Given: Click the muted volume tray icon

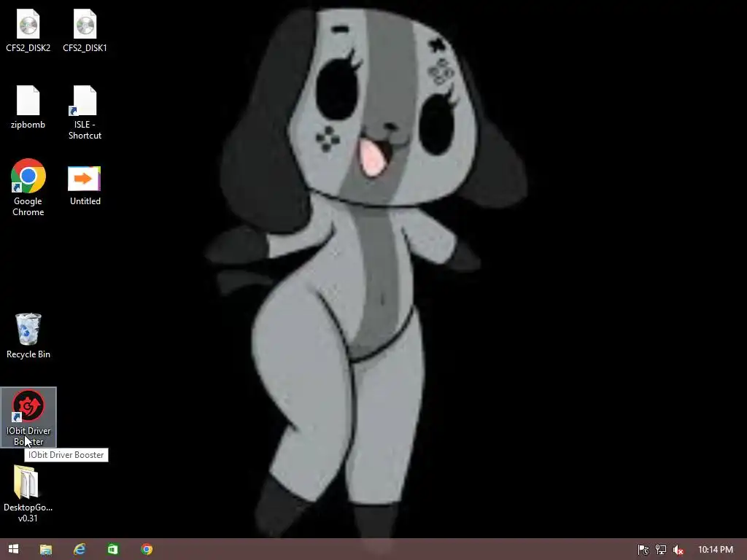Looking at the screenshot, I should [678, 550].
